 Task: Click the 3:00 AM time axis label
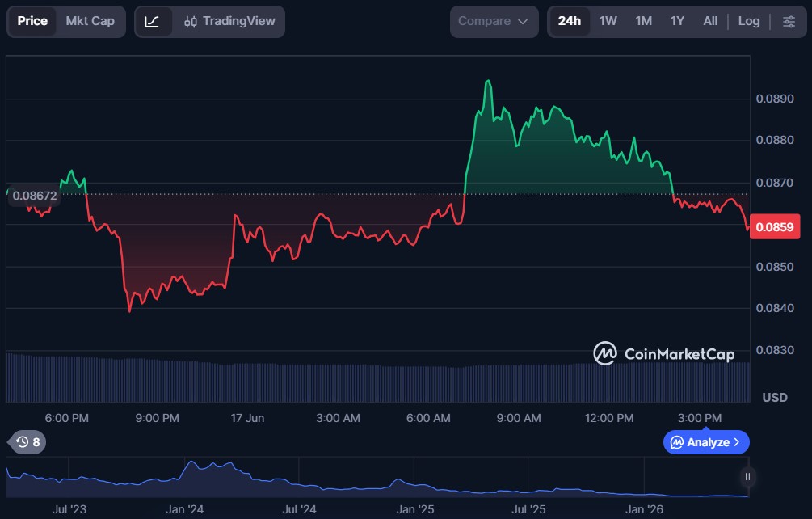coord(339,418)
